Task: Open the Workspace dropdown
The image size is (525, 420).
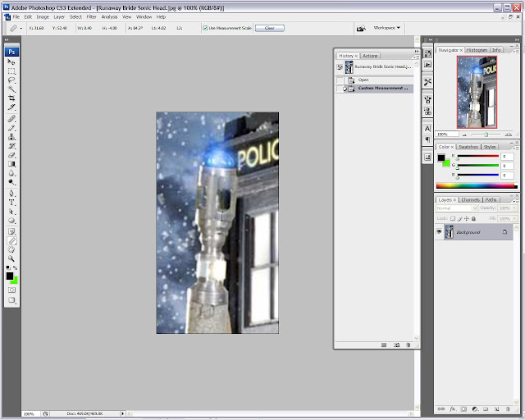Action: click(x=386, y=28)
